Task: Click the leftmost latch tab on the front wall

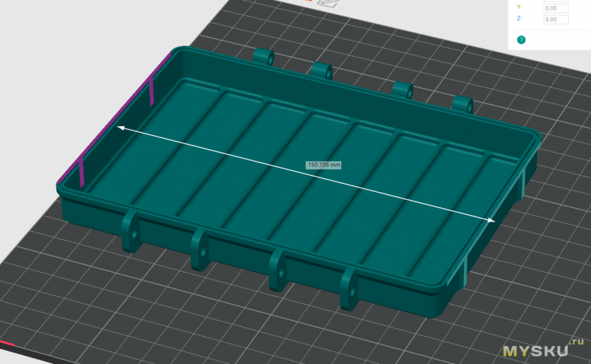Action: point(131,230)
